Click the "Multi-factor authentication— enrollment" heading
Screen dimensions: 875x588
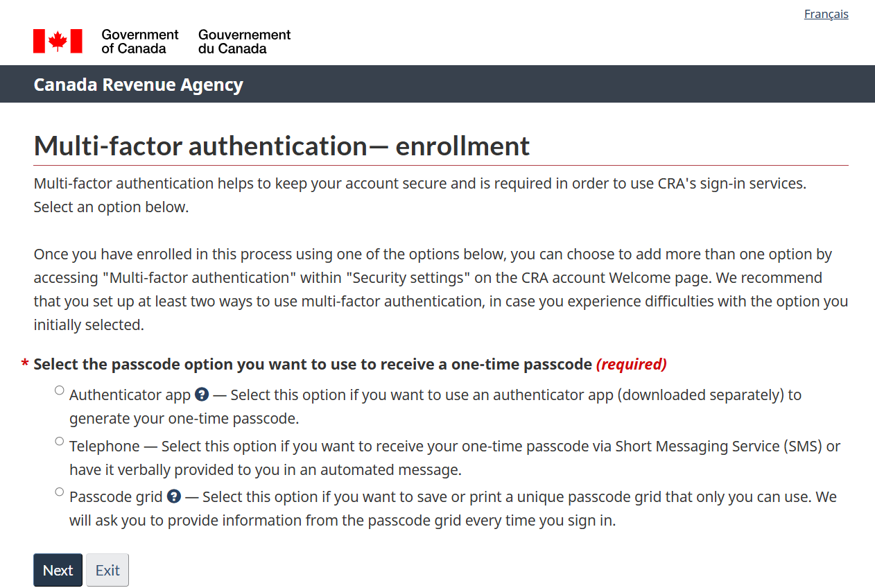[281, 146]
